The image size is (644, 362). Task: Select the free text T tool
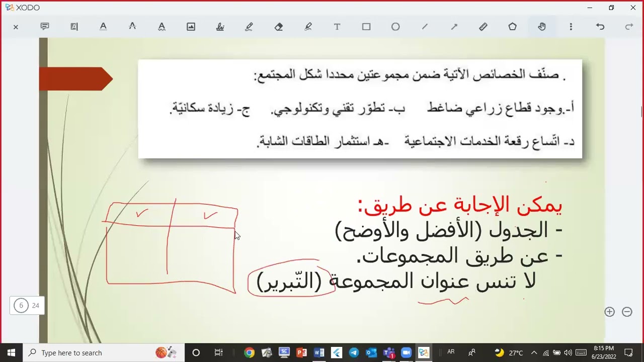(337, 27)
